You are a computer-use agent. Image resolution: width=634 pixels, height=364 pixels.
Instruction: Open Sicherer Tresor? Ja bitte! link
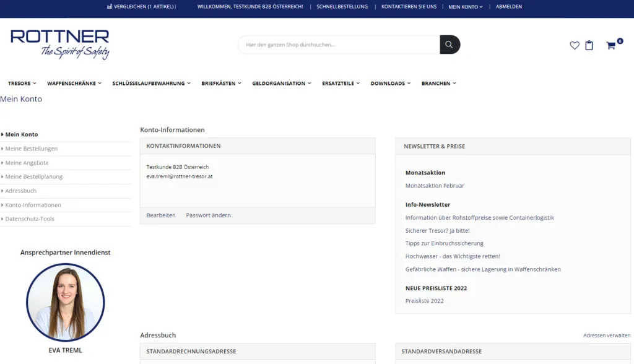click(438, 230)
